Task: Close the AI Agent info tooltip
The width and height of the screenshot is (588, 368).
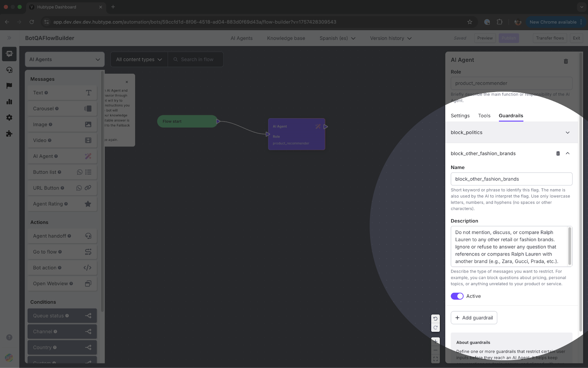Action: tap(127, 82)
